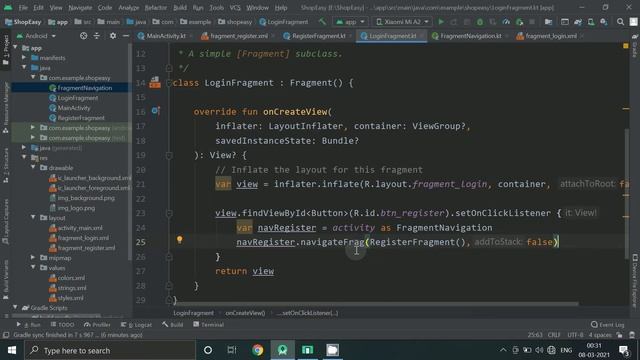Open Device File Explorer on right sidebar

coord(635,280)
